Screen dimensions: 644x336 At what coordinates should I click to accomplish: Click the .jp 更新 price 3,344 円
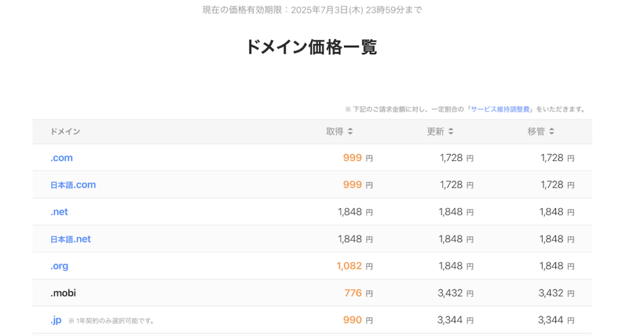pyautogui.click(x=455, y=320)
